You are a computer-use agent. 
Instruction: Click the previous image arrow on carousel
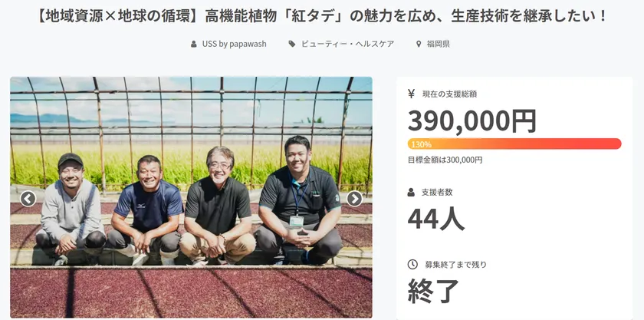click(28, 199)
